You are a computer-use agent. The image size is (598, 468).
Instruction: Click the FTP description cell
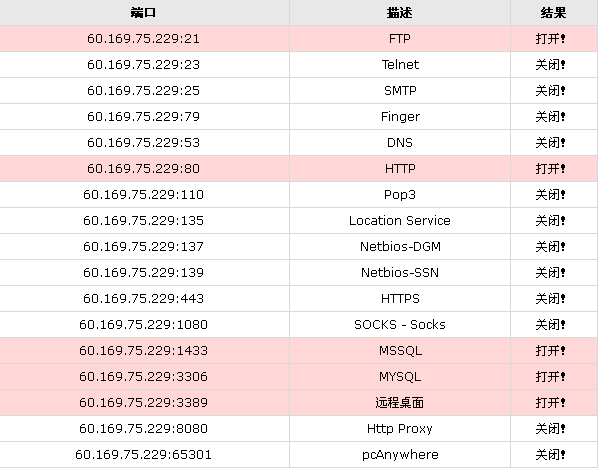400,39
